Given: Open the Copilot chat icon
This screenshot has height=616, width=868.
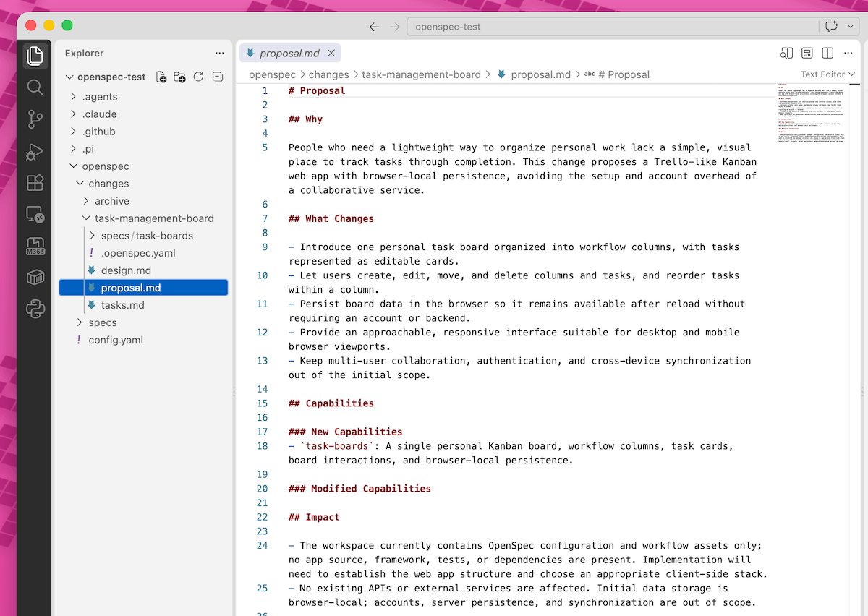Looking at the screenshot, I should 831,26.
